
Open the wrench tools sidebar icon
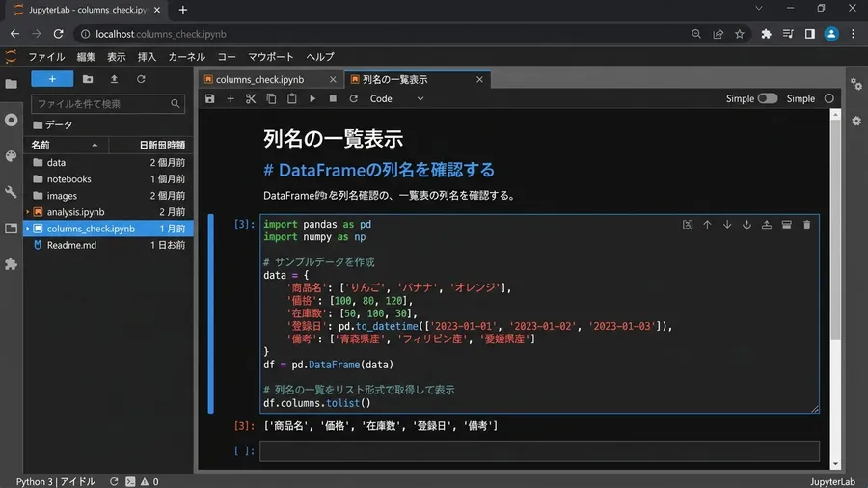11,192
